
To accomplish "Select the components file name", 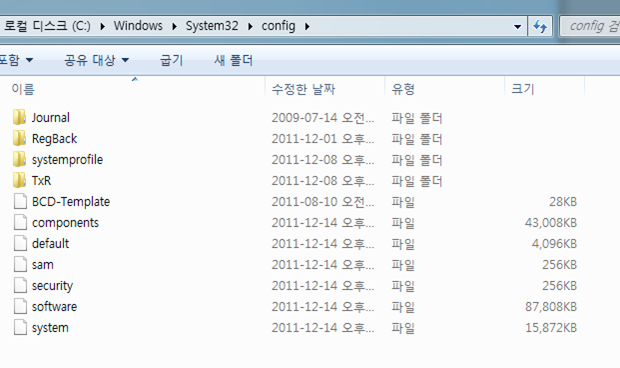I will [65, 223].
